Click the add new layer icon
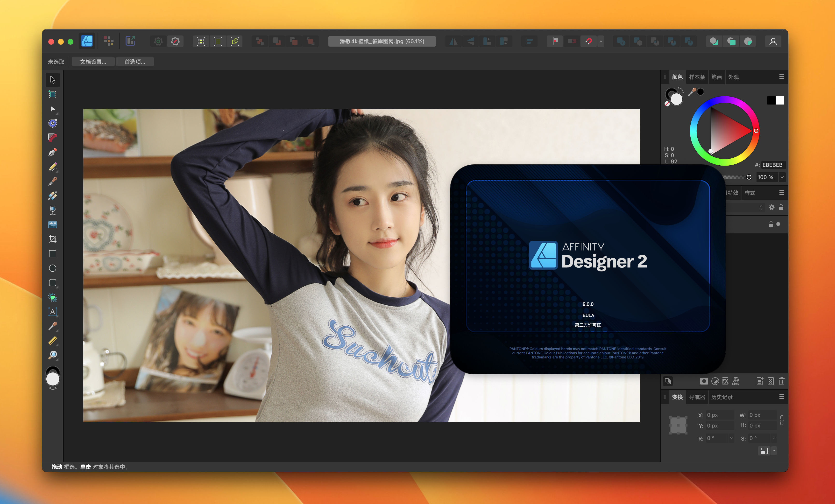The width and height of the screenshot is (835, 504). [x=760, y=381]
